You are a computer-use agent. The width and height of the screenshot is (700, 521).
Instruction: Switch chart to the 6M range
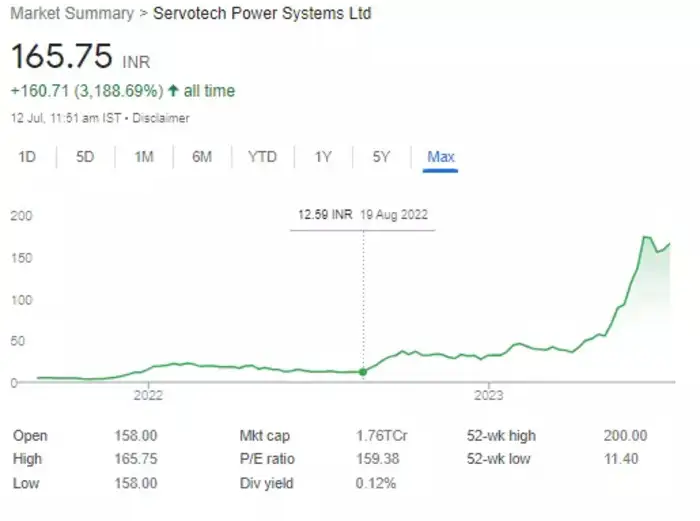click(202, 157)
